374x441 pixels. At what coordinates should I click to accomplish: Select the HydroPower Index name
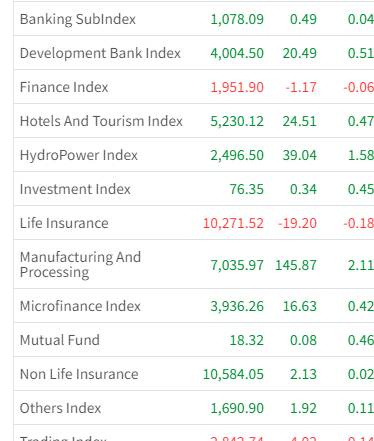click(79, 155)
